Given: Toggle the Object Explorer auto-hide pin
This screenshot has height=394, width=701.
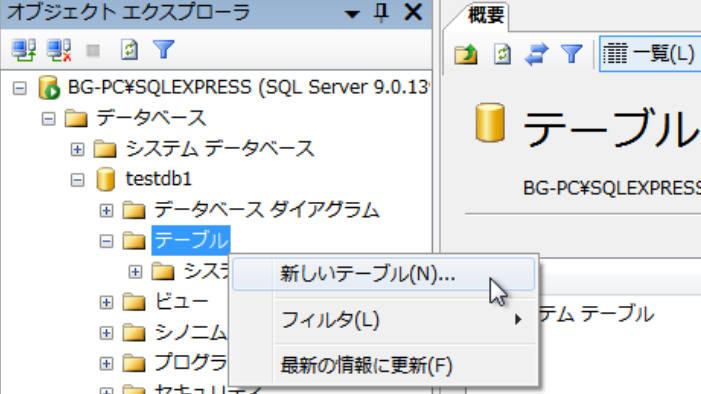Looking at the screenshot, I should (x=381, y=13).
